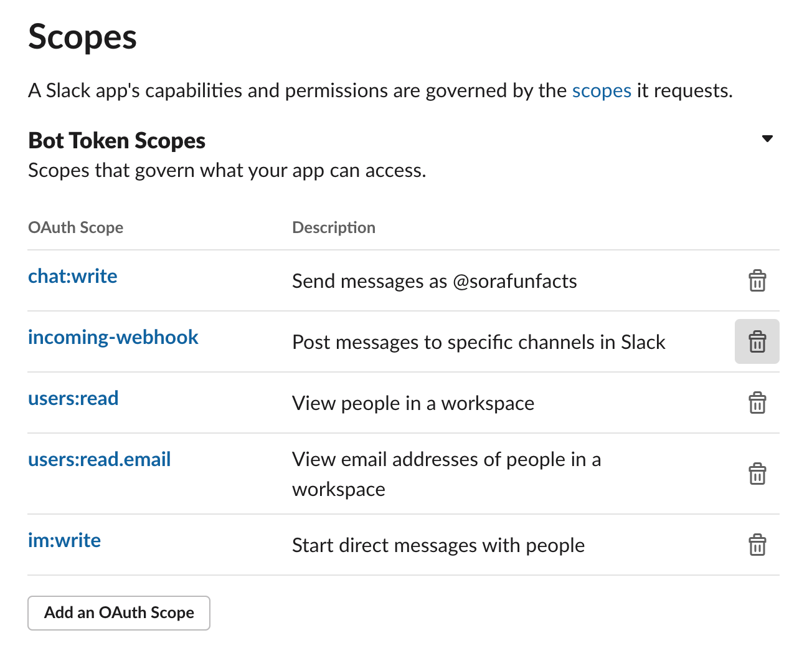
Task: Open the incoming-webhook scope link
Action: (x=113, y=337)
